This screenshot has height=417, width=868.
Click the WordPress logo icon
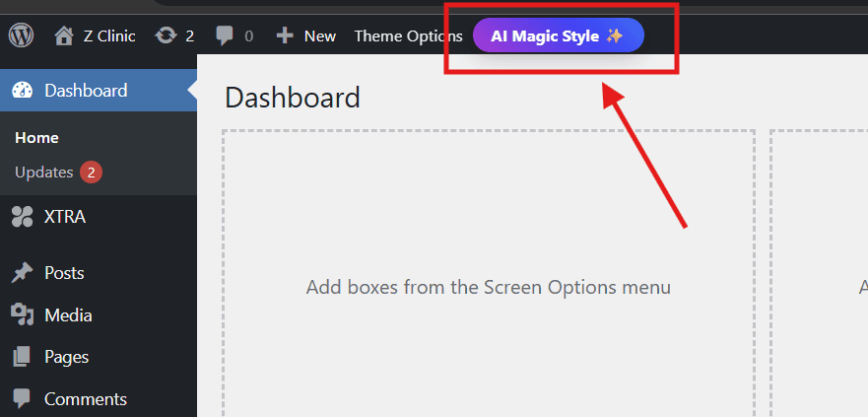pyautogui.click(x=21, y=35)
